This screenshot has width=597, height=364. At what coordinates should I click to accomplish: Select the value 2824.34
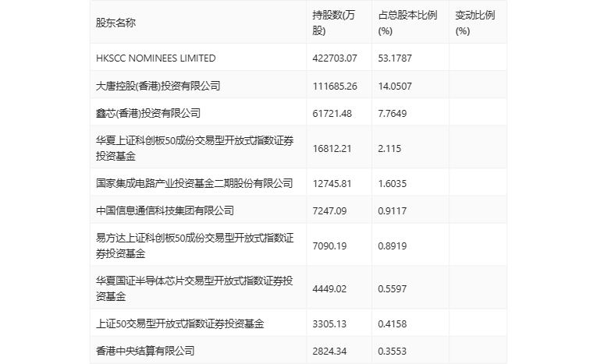pyautogui.click(x=329, y=351)
